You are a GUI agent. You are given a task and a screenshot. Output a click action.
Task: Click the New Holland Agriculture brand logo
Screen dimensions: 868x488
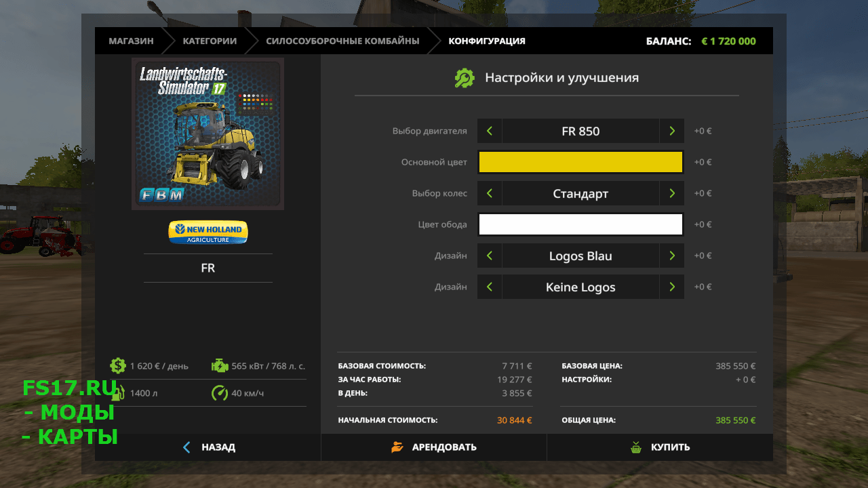click(208, 232)
